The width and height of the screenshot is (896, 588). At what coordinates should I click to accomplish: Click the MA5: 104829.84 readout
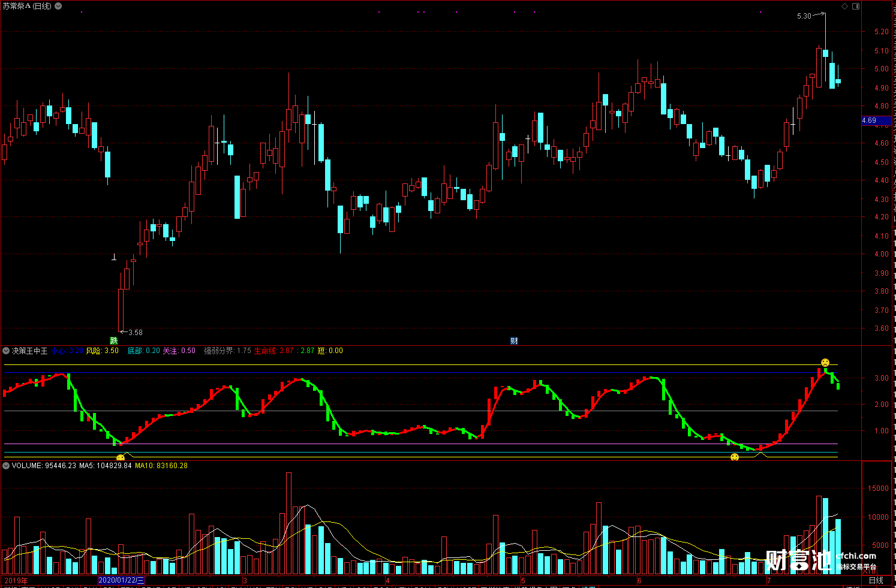tap(106, 465)
